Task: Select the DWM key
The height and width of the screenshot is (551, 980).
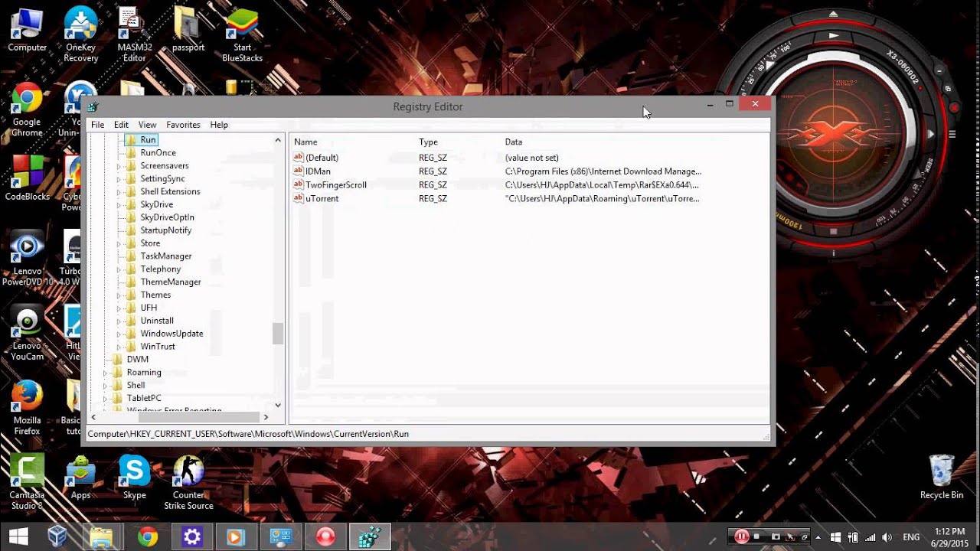Action: click(x=138, y=360)
